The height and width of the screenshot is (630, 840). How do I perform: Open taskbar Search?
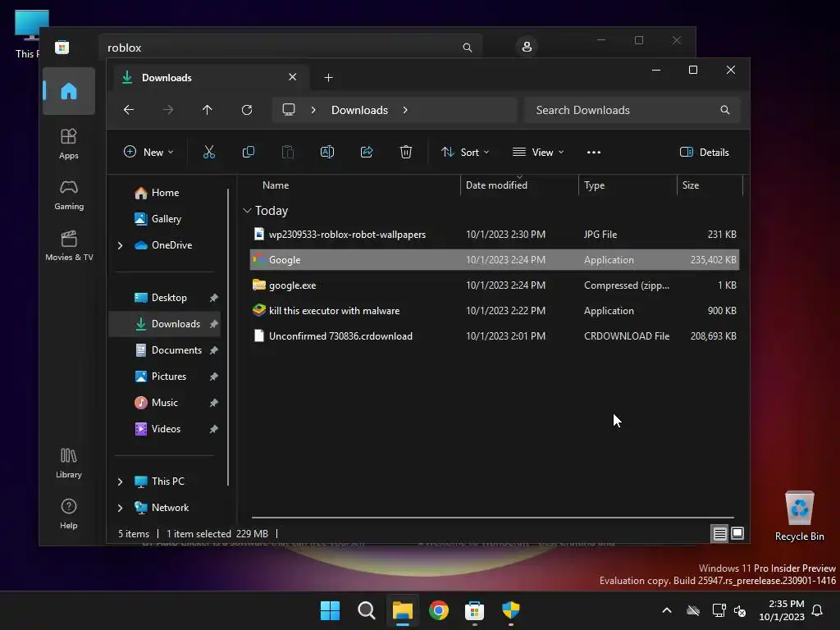point(367,610)
